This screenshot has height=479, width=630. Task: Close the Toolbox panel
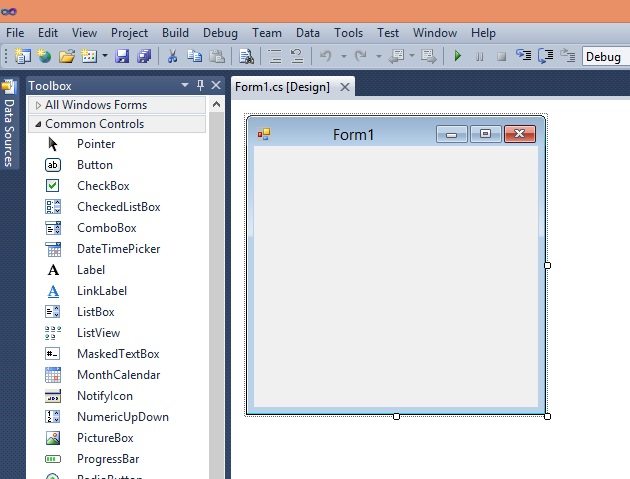216,85
